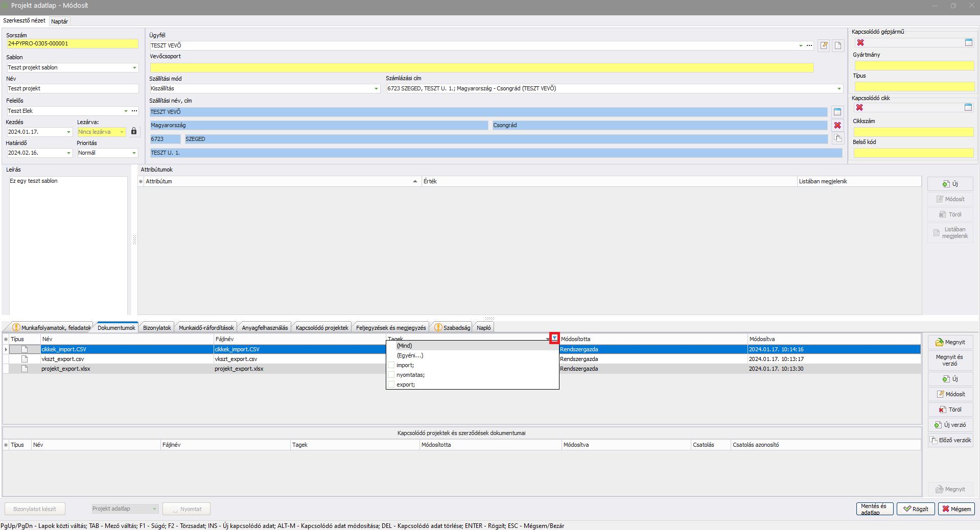
Task: Expand the Prioritás dropdown
Action: pyautogui.click(x=134, y=153)
